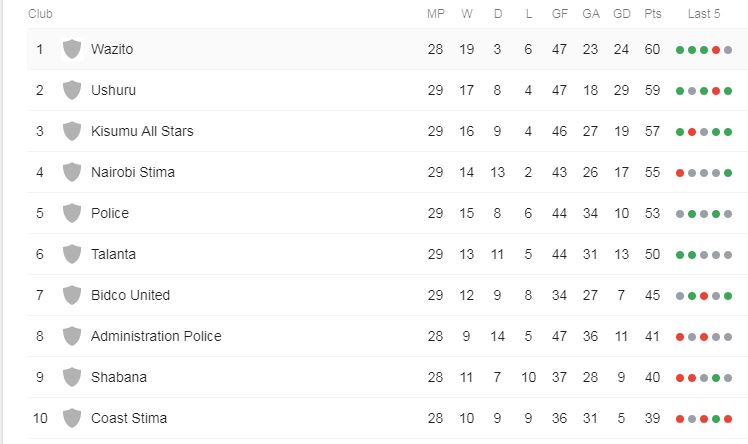This screenshot has width=748, height=444.
Task: Click the Pts column header
Action: (653, 14)
